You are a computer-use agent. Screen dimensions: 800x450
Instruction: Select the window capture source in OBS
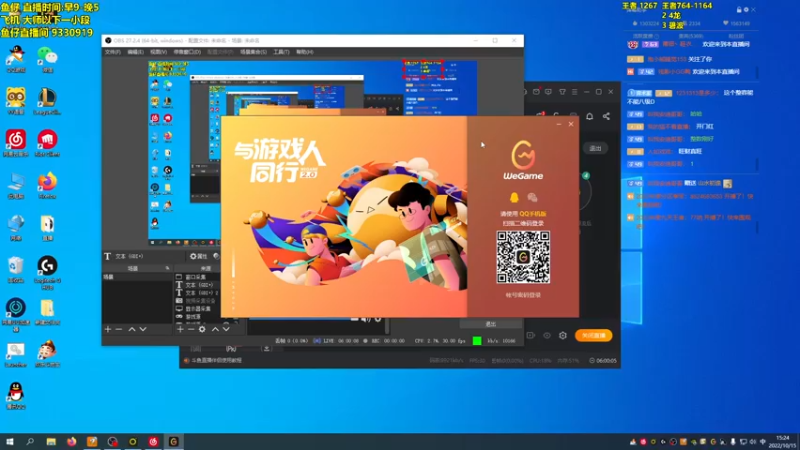(x=197, y=277)
